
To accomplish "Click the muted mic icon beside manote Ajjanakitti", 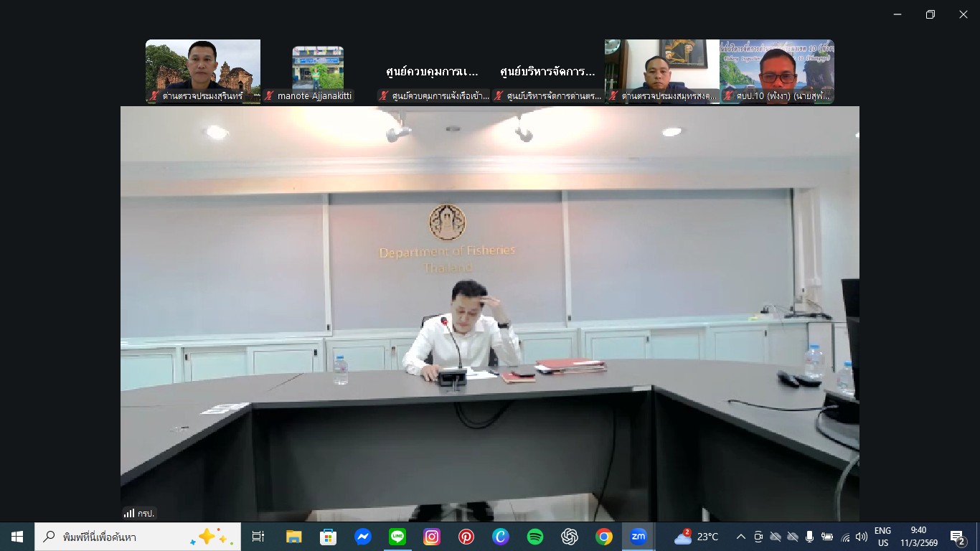I will click(x=268, y=95).
